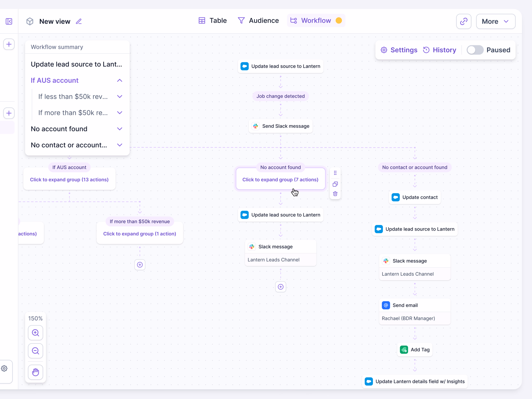Expand No account found summary row
This screenshot has height=399, width=532.
pos(119,129)
